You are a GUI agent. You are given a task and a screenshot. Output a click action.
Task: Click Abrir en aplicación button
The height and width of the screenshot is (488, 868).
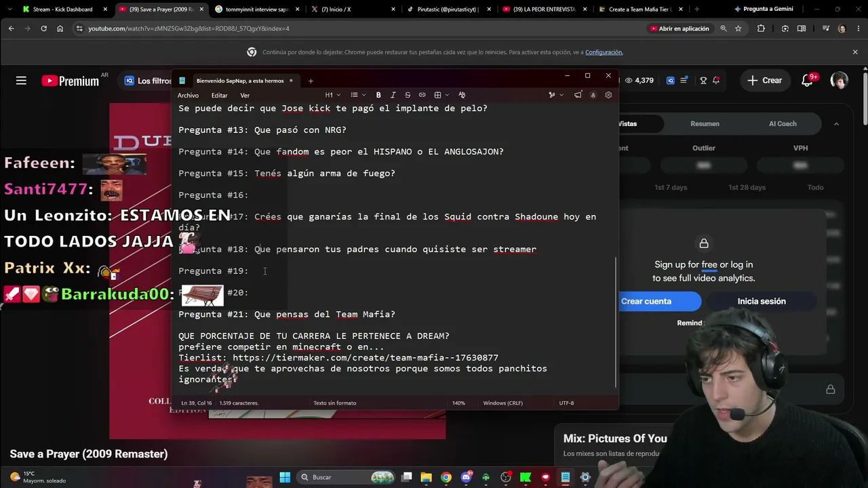(679, 28)
